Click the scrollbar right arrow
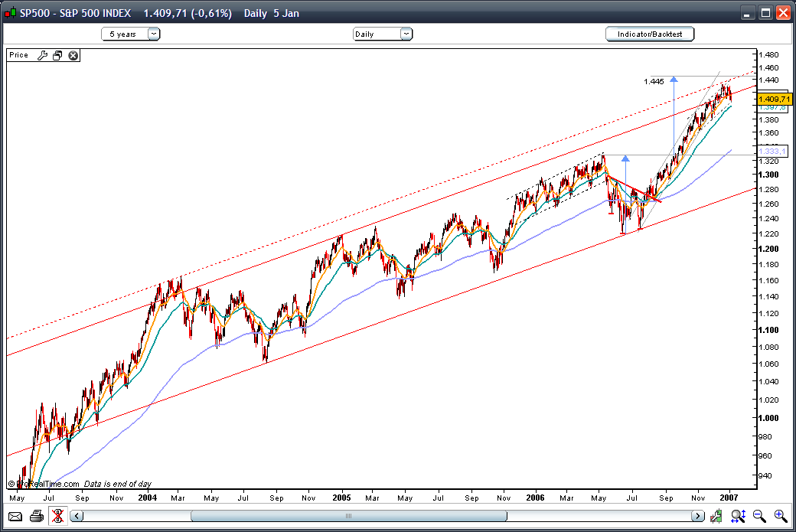796x532 pixels. pyautogui.click(x=698, y=516)
